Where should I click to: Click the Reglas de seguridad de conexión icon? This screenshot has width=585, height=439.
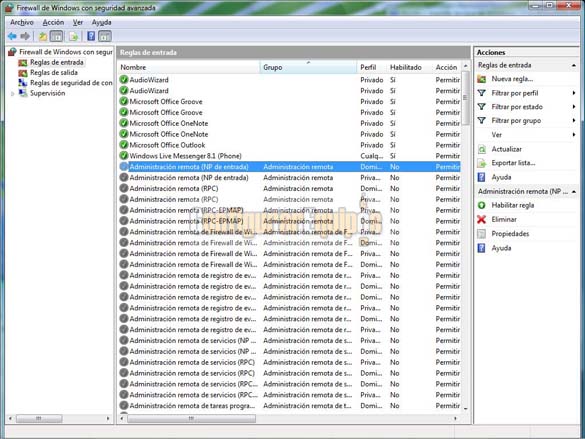coord(23,83)
